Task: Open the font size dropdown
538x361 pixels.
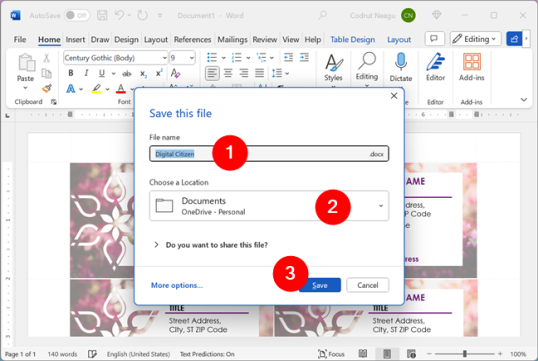Action: (192, 58)
